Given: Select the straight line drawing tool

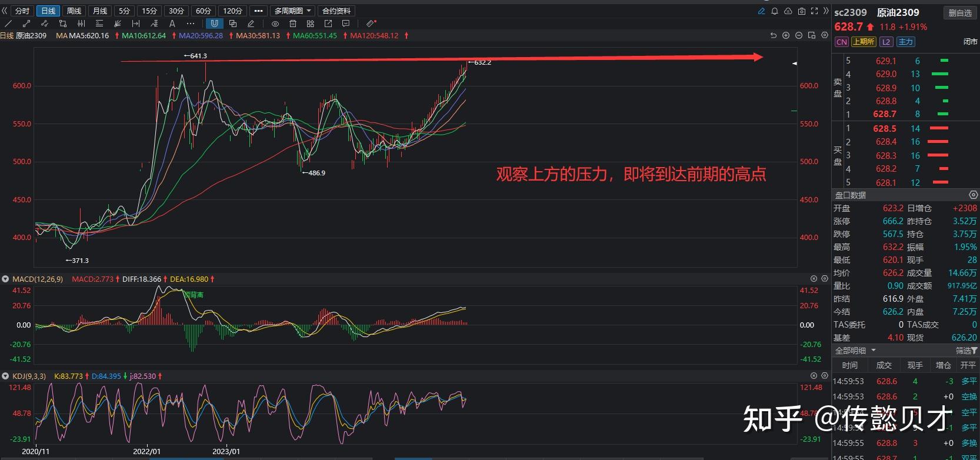Looking at the screenshot, I should click(8, 24).
